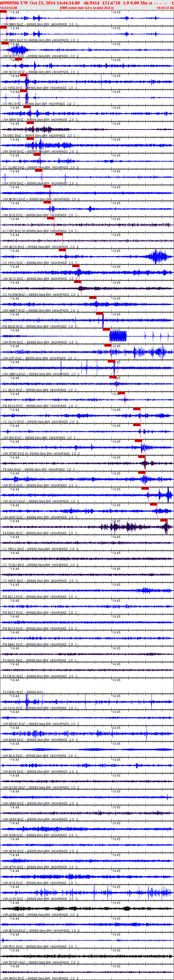
Task: Select the UW GHW EHZ station label
Action: tap(40, 152)
